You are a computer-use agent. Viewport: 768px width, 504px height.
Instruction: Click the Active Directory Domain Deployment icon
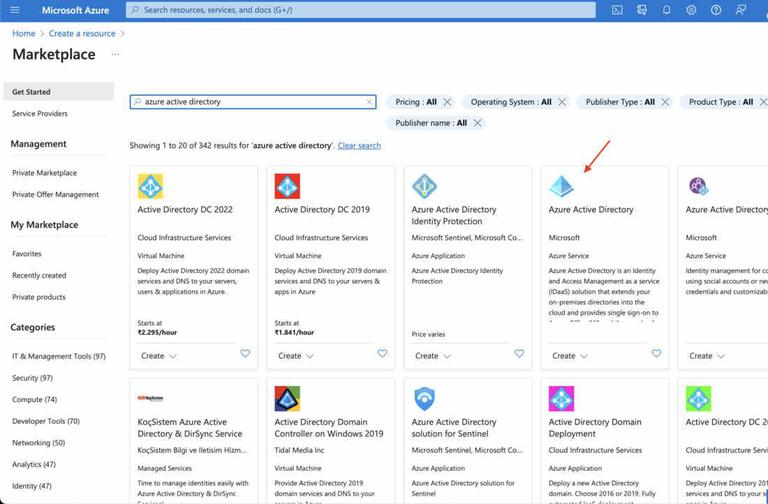tap(561, 399)
